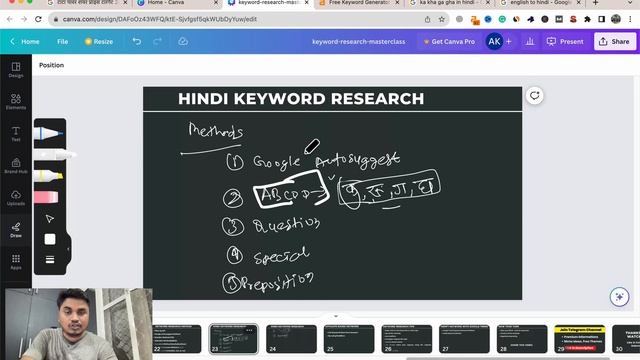Open slide 23 more options dots
640x360 pixels.
pos(249,330)
